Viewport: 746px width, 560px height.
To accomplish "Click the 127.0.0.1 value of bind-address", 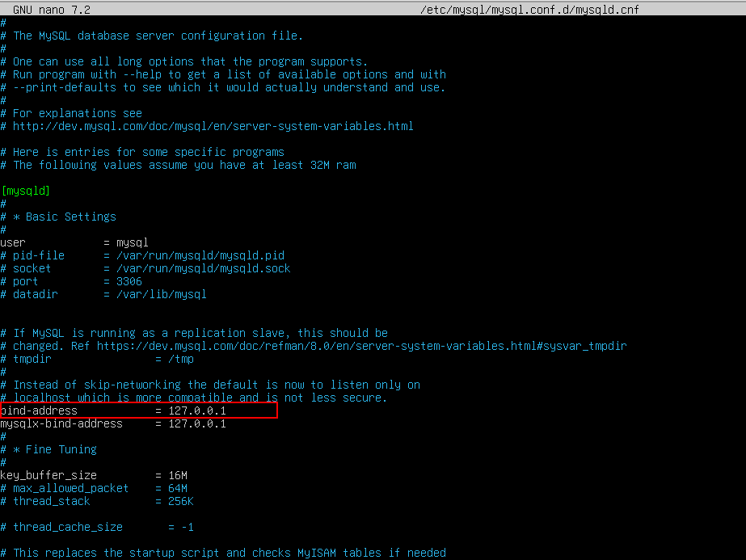I will coord(197,411).
